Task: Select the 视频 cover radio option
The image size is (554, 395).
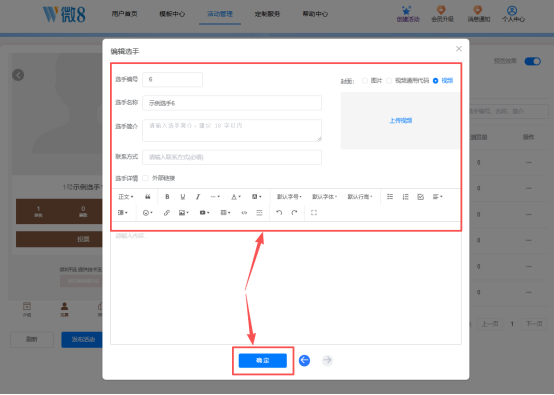Action: (x=435, y=81)
